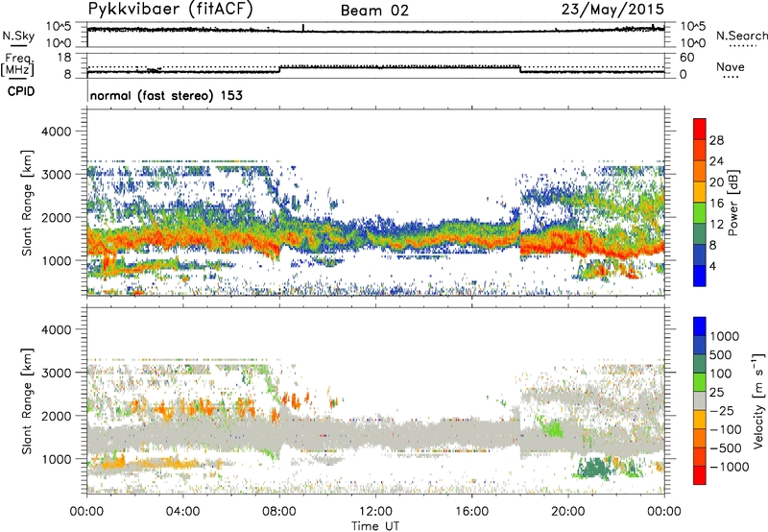Click the date 23/May/2015
Viewport: 768px width, 532px height.
(612, 10)
